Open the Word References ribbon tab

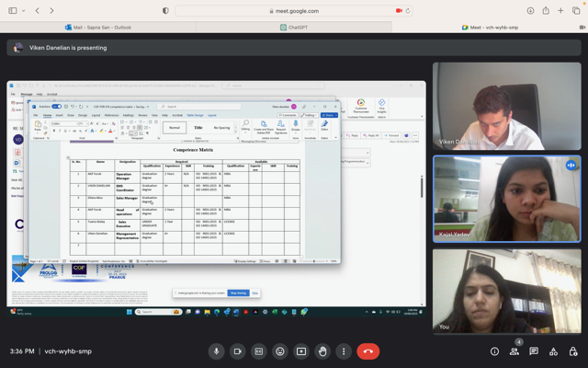(x=111, y=115)
